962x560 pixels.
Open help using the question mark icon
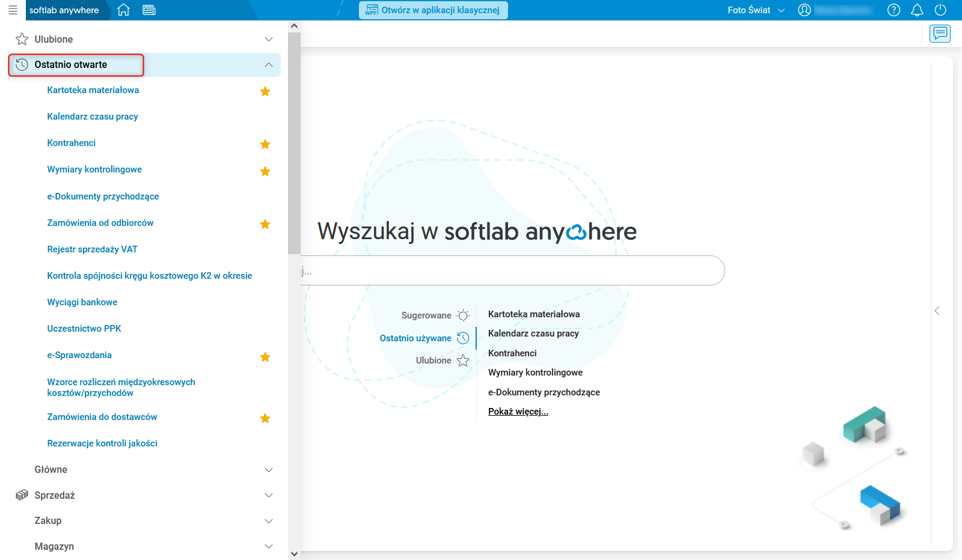894,10
